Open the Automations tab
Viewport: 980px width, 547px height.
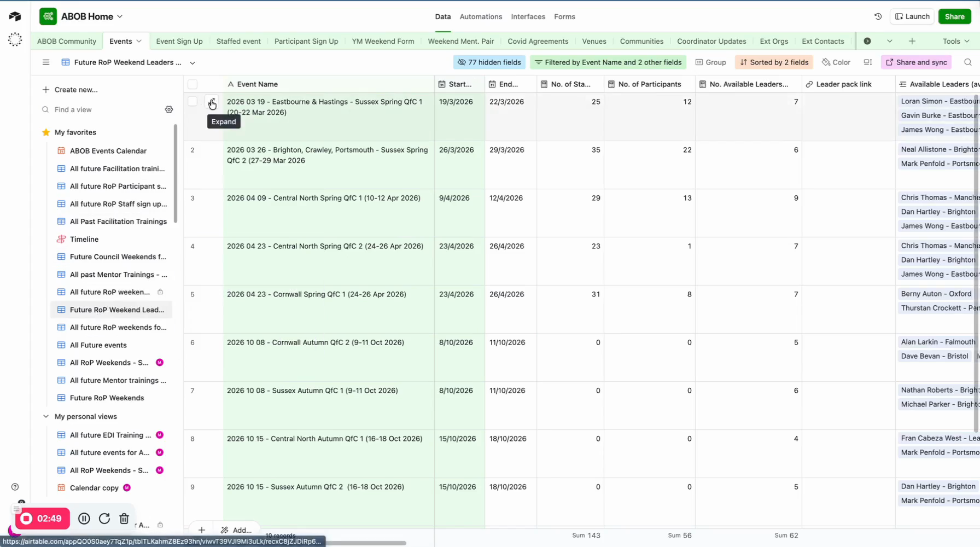point(480,16)
